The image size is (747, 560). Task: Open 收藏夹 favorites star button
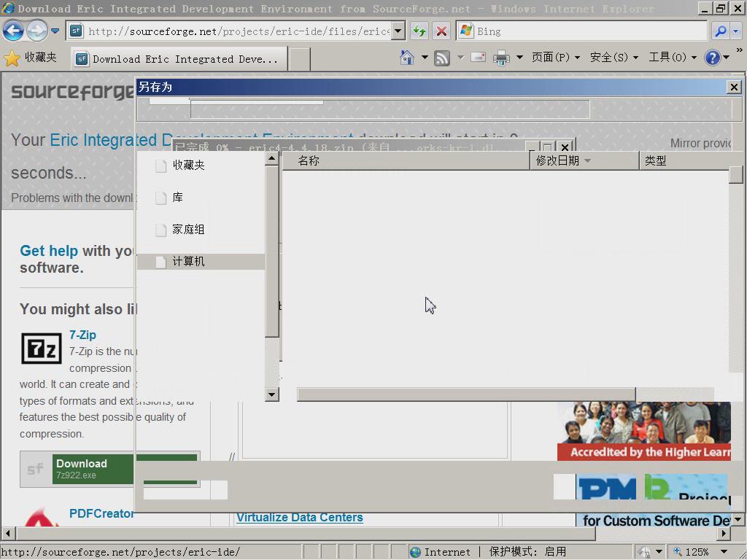[x=29, y=58]
